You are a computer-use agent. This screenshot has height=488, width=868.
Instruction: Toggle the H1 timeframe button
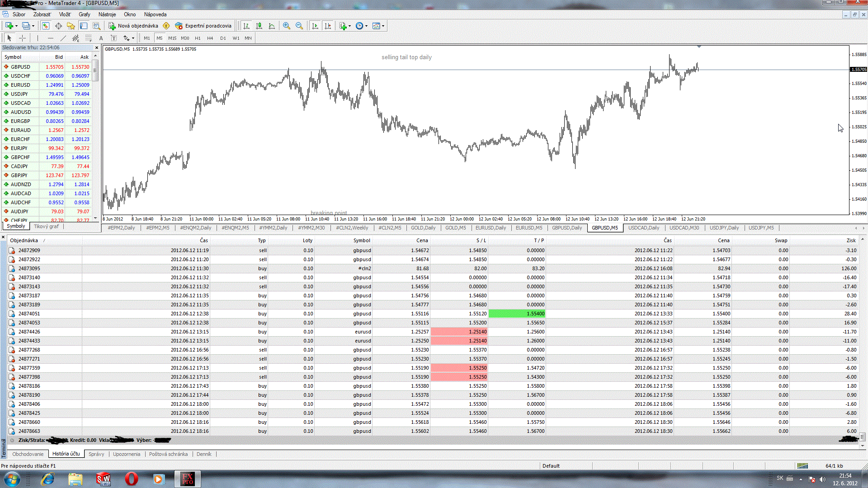198,38
